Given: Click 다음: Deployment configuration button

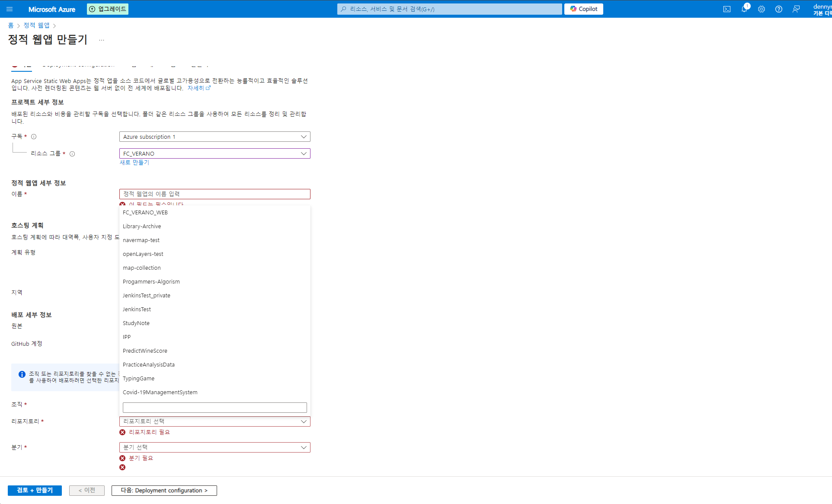Looking at the screenshot, I should pos(164,490).
